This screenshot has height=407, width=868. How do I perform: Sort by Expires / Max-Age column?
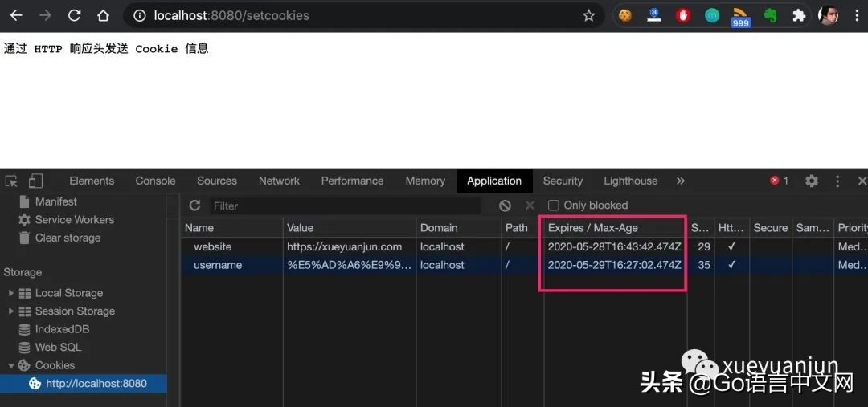pyautogui.click(x=615, y=228)
